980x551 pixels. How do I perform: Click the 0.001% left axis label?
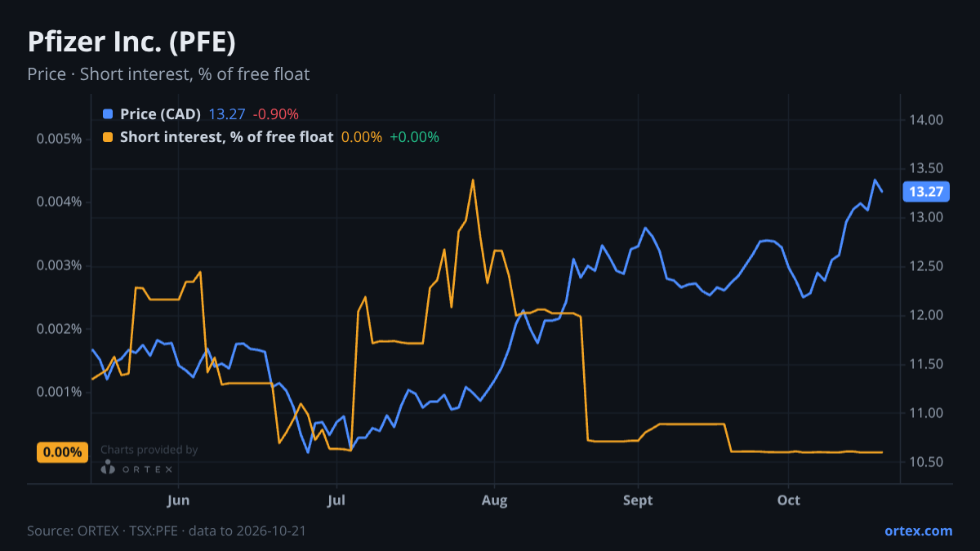point(59,393)
